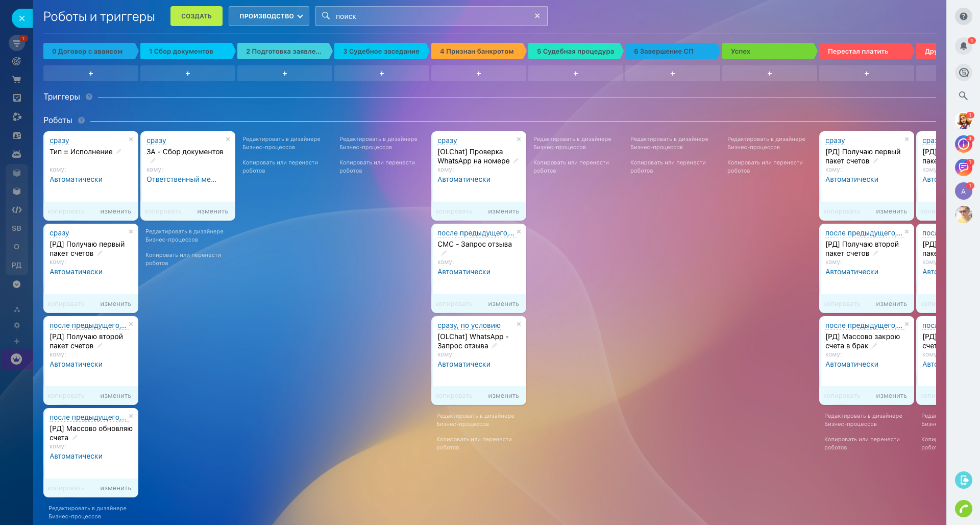Image resolution: width=980 pixels, height=525 pixels.
Task: Add trigger under '2 Подготовка заявле...' stage
Action: [x=285, y=74]
